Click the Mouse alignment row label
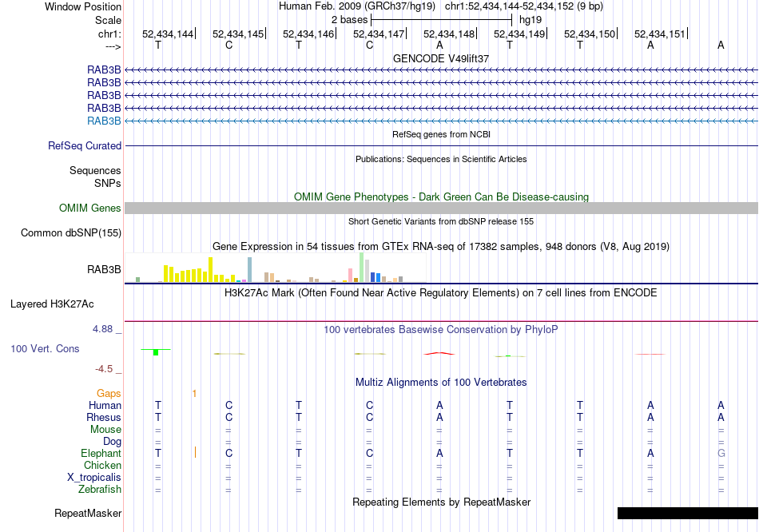Image resolution: width=759 pixels, height=532 pixels. (x=106, y=430)
